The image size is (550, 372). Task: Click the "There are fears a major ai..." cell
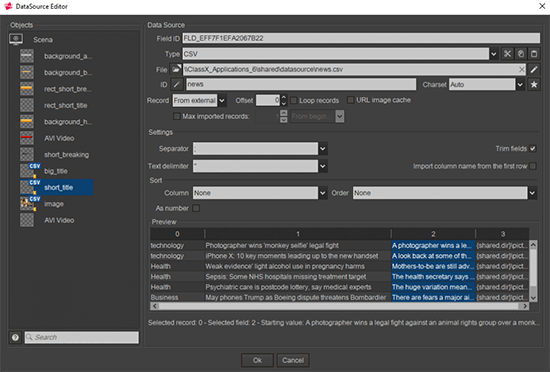click(433, 297)
